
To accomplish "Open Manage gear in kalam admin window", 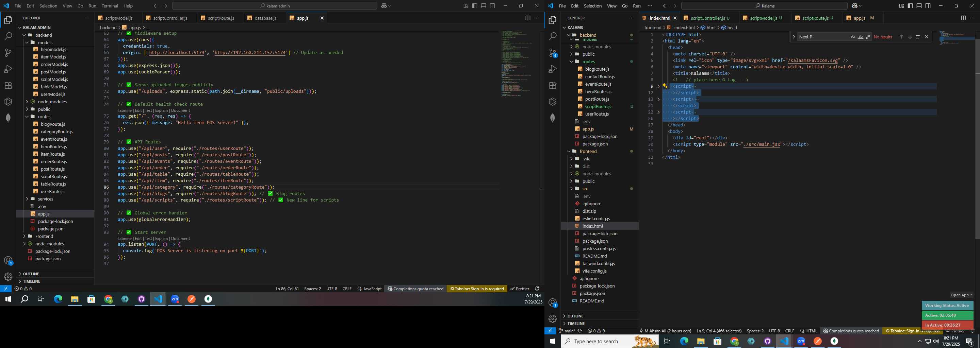I will [x=8, y=277].
